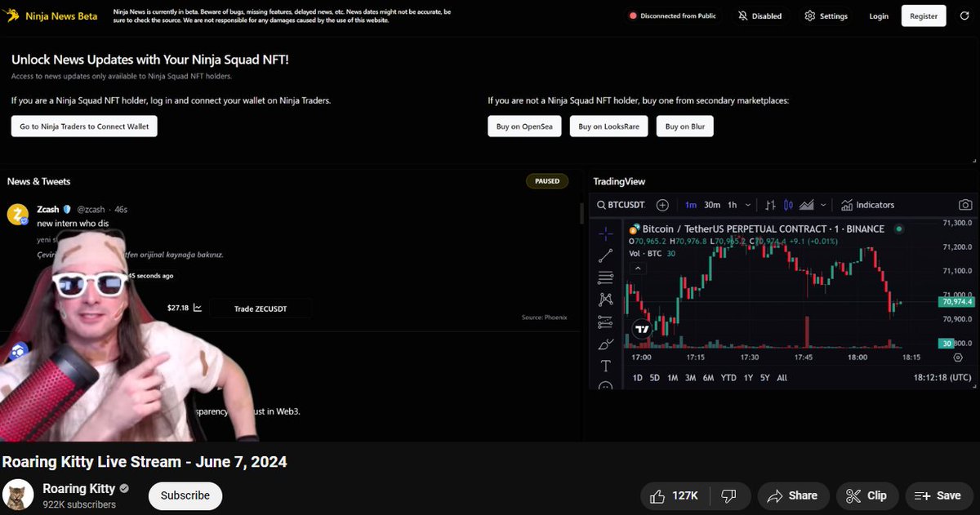This screenshot has height=515, width=980.
Task: Dislike the video
Action: pyautogui.click(x=729, y=495)
